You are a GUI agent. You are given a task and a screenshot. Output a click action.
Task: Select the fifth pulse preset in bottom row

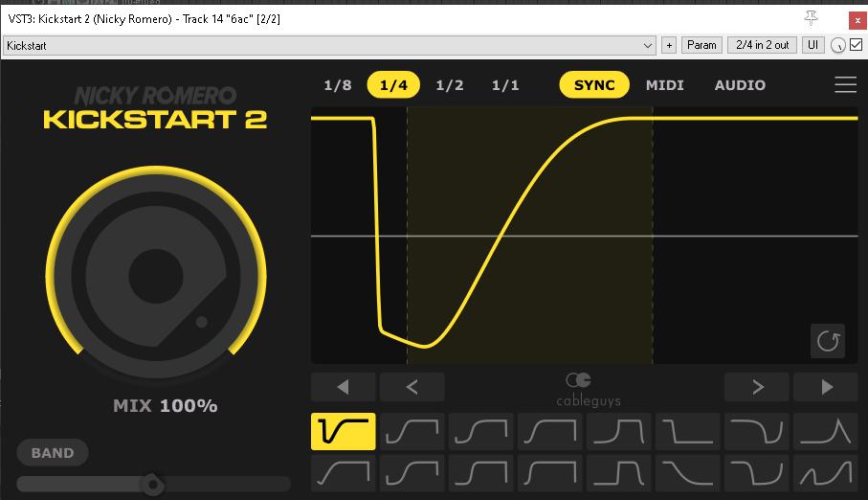(619, 473)
